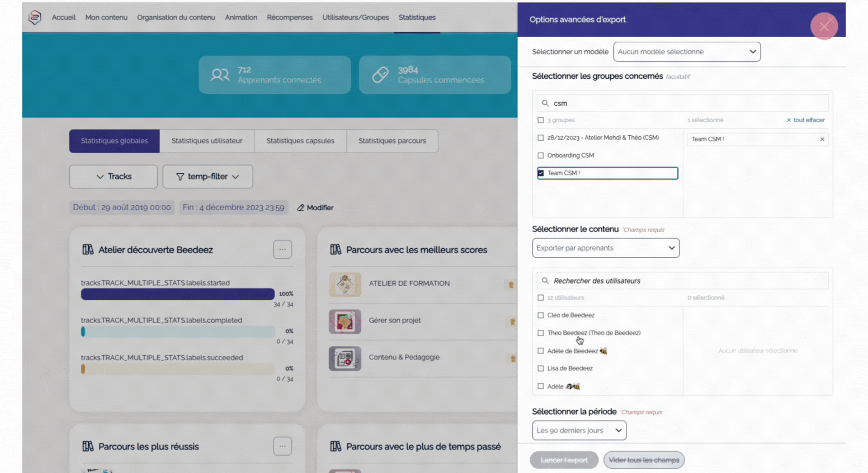Click Vider tous les champs button
This screenshot has width=868, height=473.
[x=644, y=460]
